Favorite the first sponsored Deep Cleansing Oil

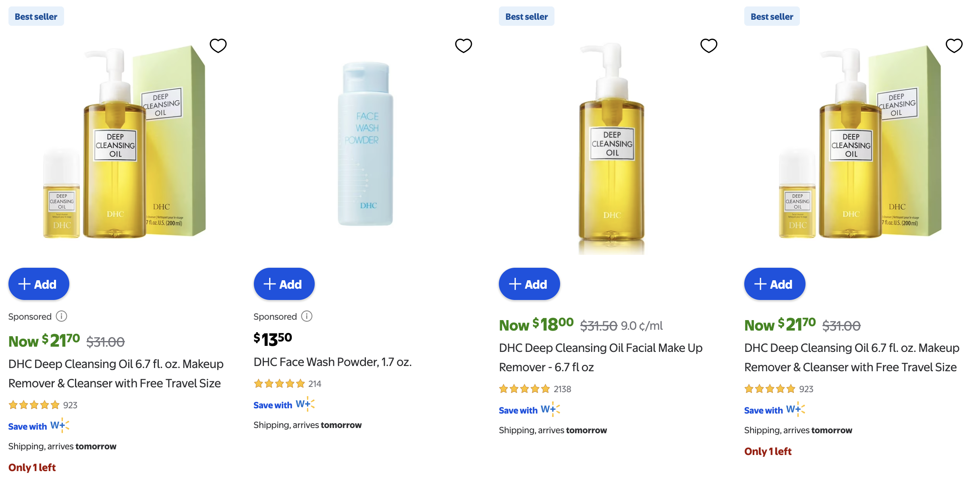click(x=218, y=45)
